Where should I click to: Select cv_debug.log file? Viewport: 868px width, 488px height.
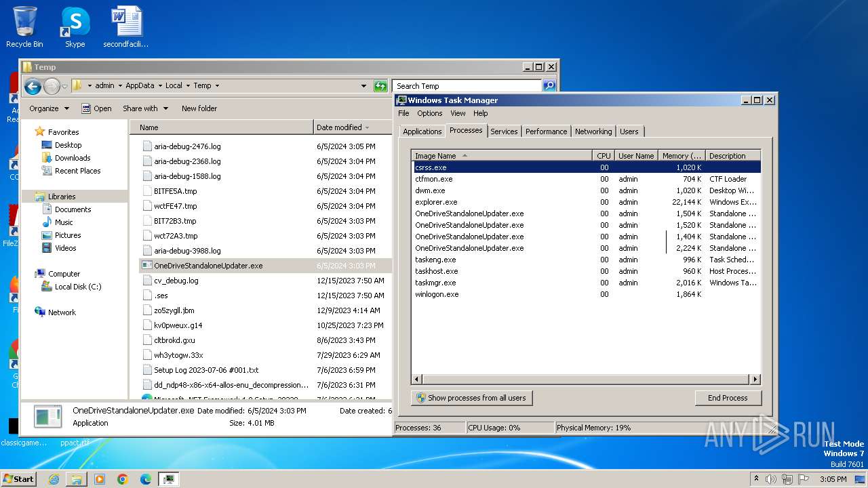point(176,281)
